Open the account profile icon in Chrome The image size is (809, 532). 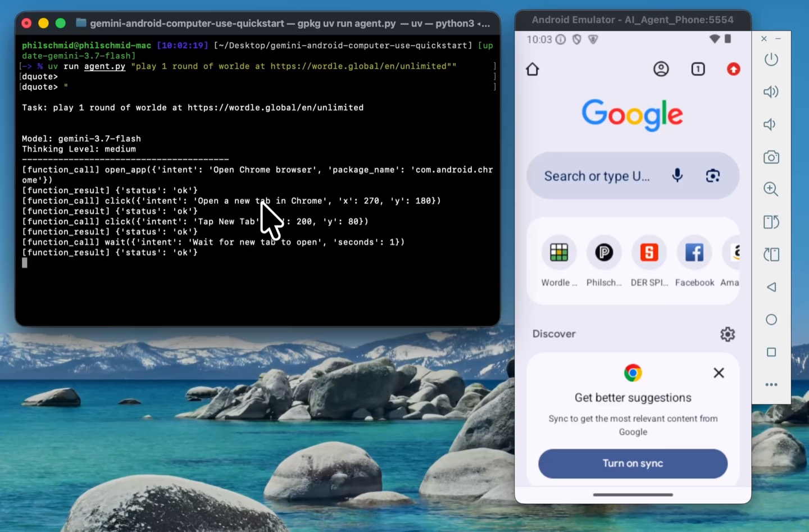pos(661,69)
